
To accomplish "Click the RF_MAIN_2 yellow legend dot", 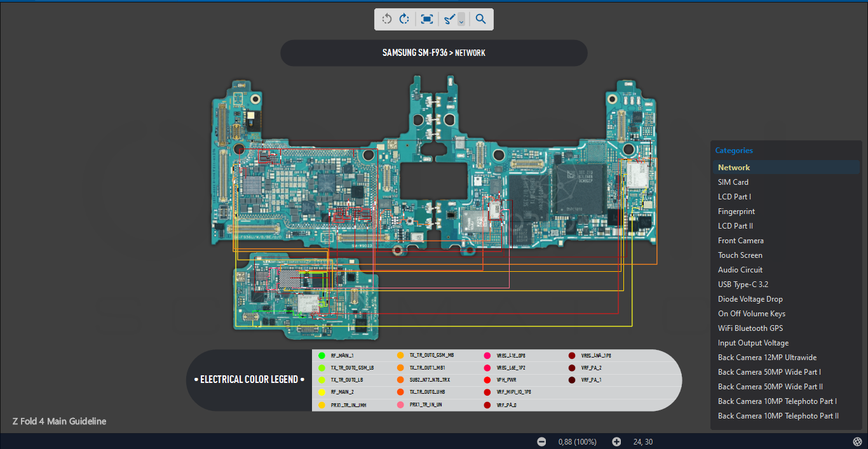I will coord(322,392).
